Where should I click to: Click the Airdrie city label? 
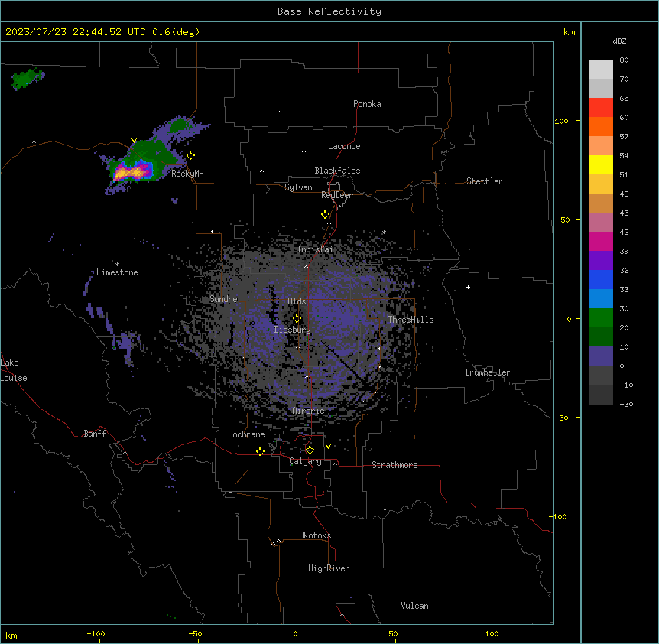pos(309,411)
